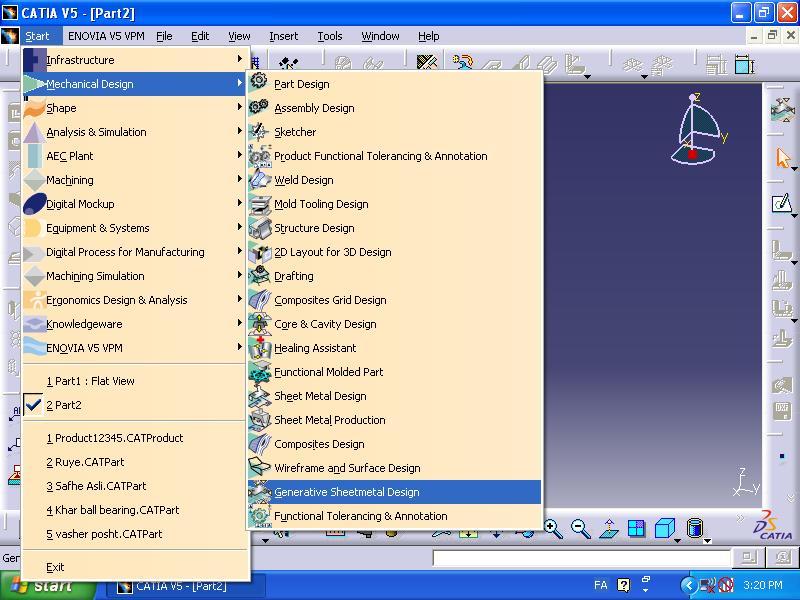Click the shading cylinder view mode icon
This screenshot has width=800, height=600.
[695, 529]
